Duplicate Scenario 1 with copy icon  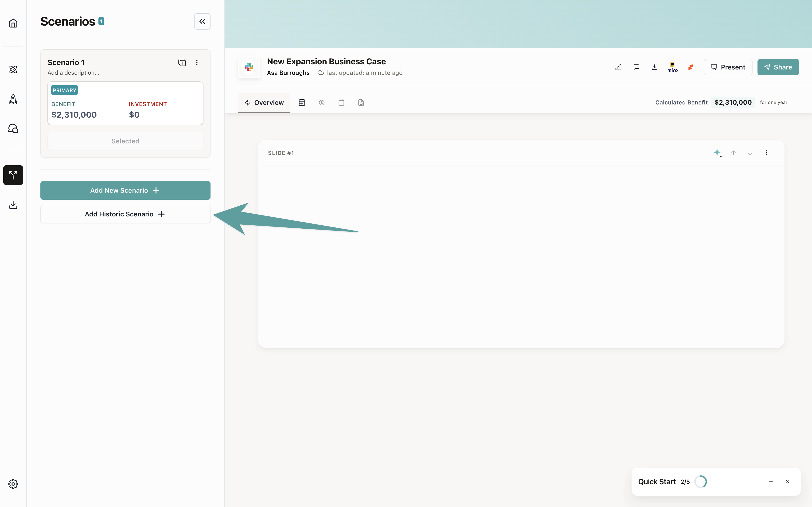coord(182,62)
